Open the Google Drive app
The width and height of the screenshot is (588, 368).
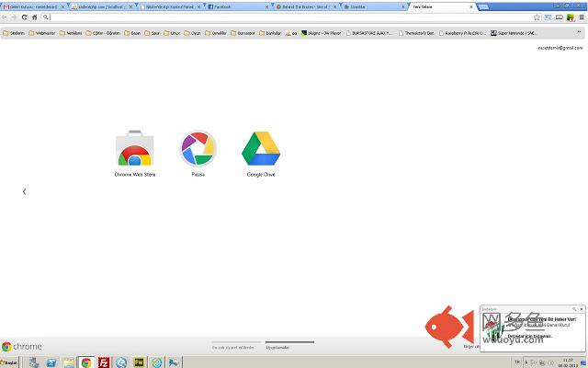pyautogui.click(x=261, y=153)
